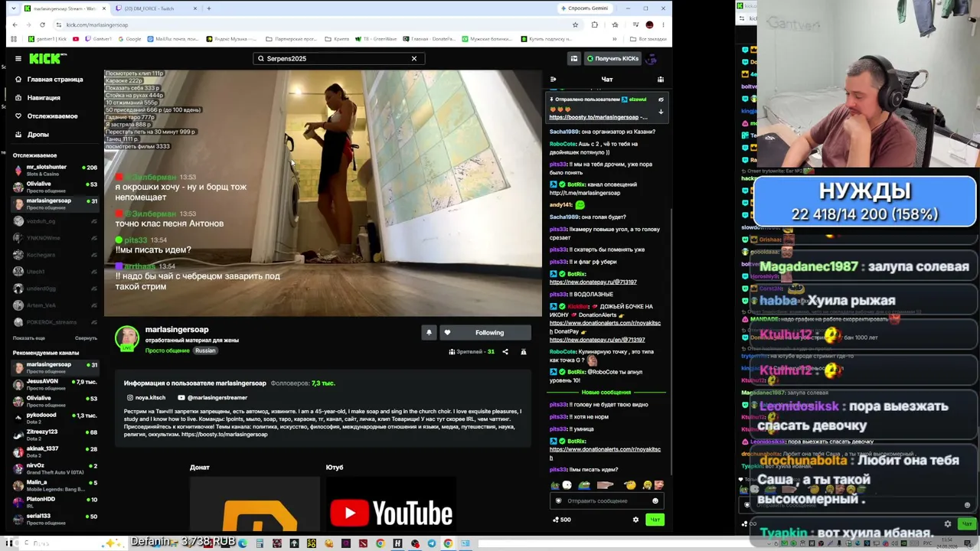Open Telegram from the taskbar
This screenshot has height=551, width=980.
point(431,543)
